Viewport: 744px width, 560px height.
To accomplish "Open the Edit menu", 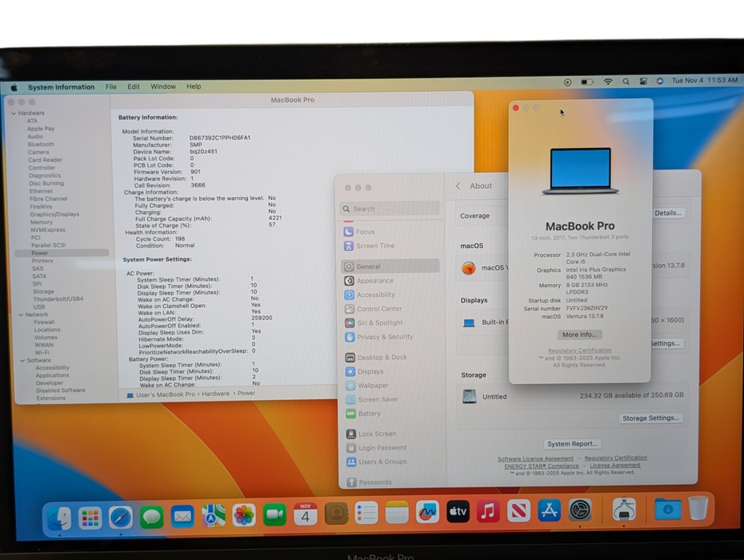I will pos(134,87).
